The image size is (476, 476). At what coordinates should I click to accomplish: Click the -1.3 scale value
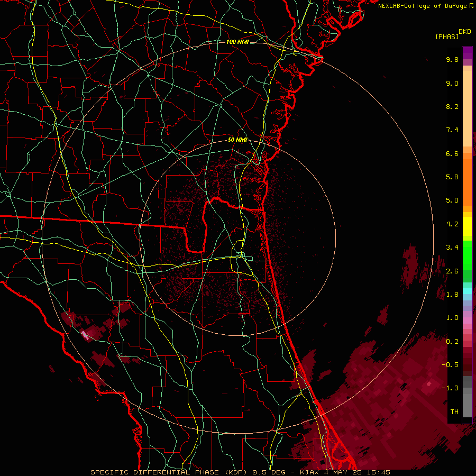coord(450,388)
